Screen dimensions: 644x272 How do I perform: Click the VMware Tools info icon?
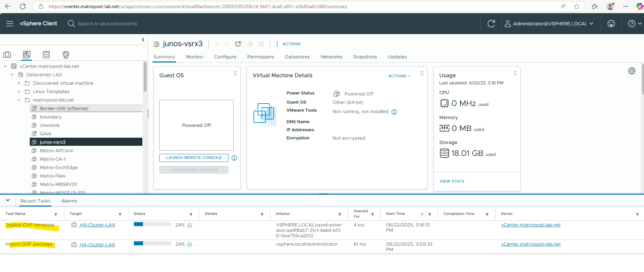click(x=394, y=112)
